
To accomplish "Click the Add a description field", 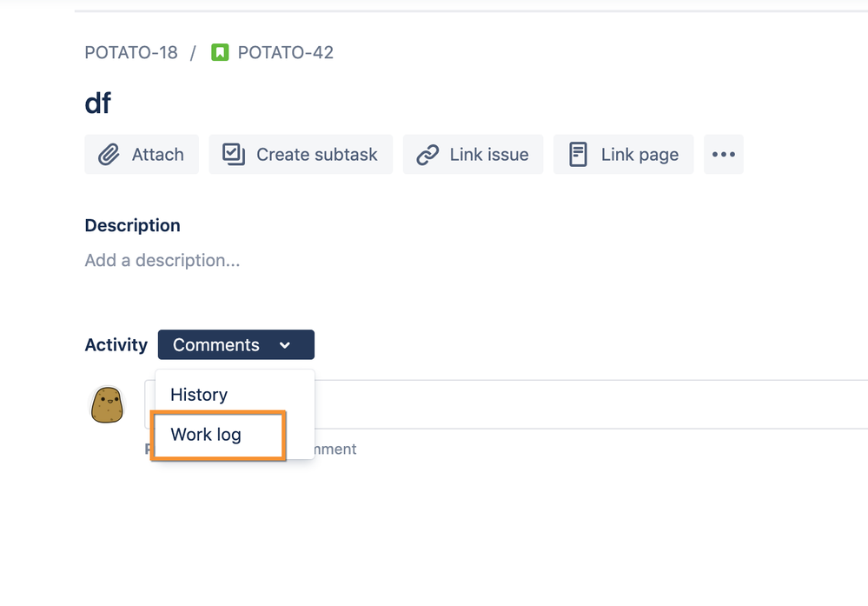I will tap(162, 260).
